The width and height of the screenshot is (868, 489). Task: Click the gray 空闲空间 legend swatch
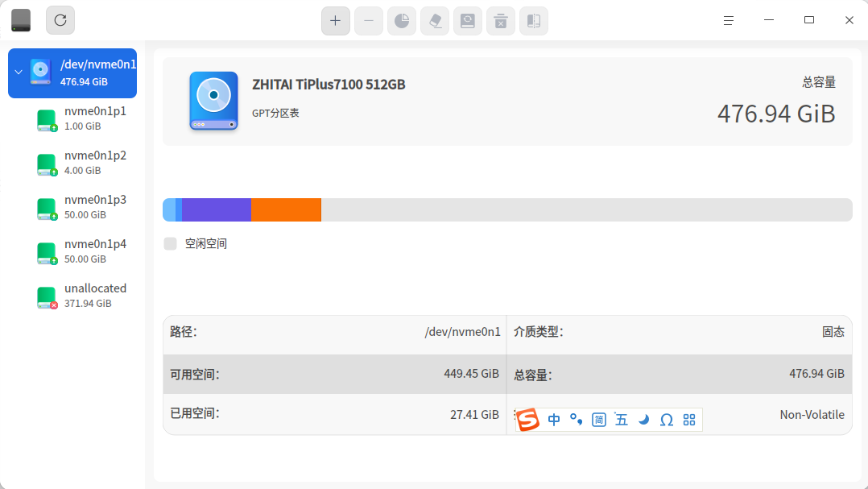171,243
